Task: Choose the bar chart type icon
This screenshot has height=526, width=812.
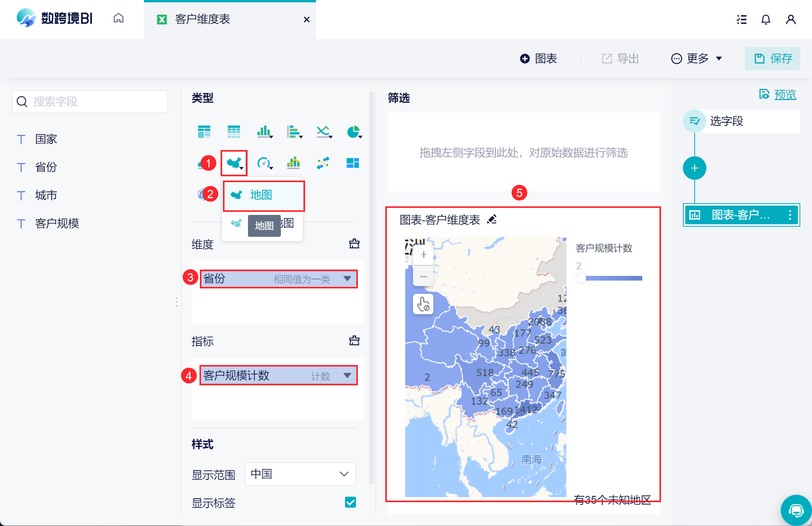Action: [x=264, y=132]
